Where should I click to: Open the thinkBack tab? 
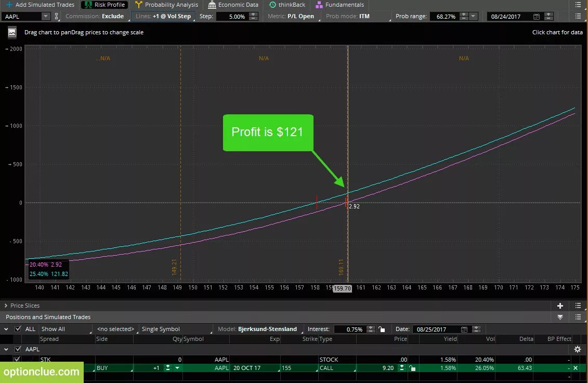(x=288, y=5)
